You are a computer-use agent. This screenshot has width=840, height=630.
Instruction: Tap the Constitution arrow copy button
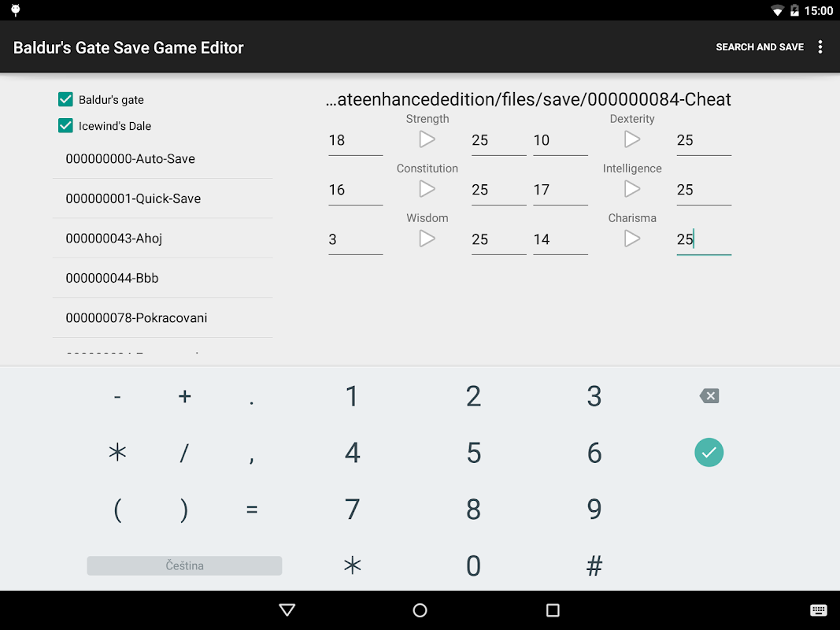point(427,188)
